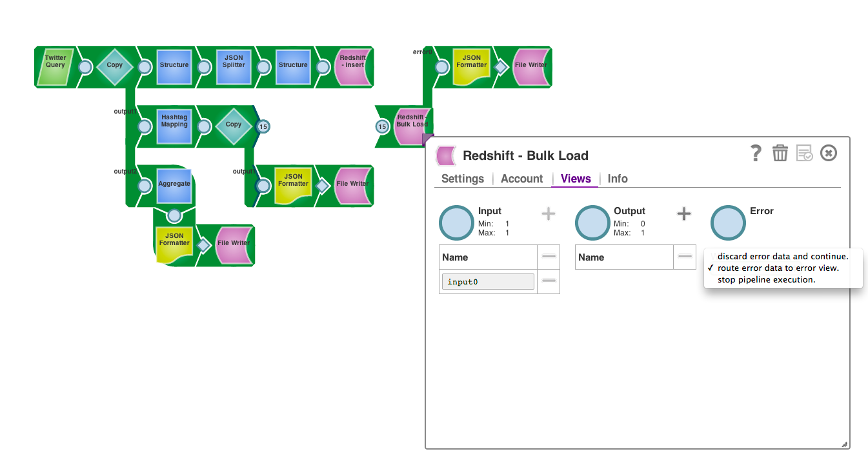The image size is (868, 467).
Task: Select the Copy snap after Twitter Query
Action: (114, 66)
